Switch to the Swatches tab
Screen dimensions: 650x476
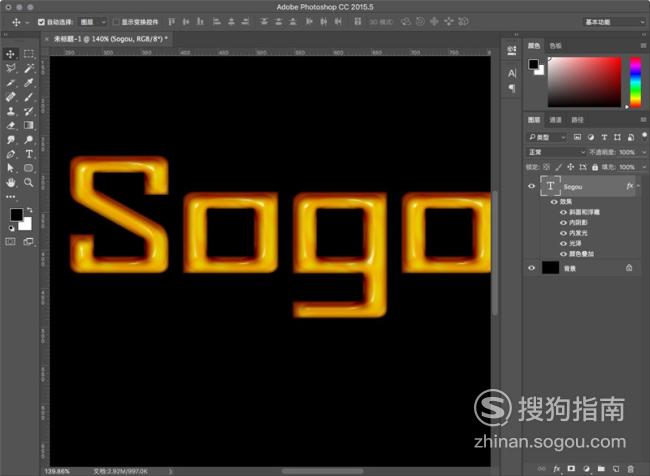click(x=555, y=46)
